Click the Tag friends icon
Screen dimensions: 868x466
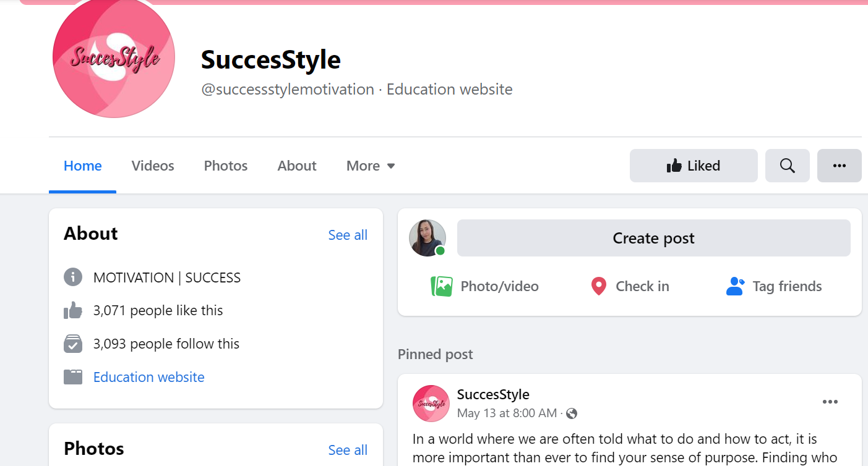tap(735, 286)
